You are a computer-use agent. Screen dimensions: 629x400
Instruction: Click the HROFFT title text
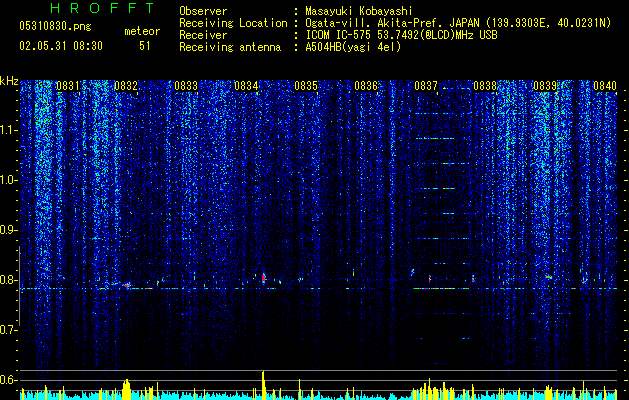tap(103, 8)
